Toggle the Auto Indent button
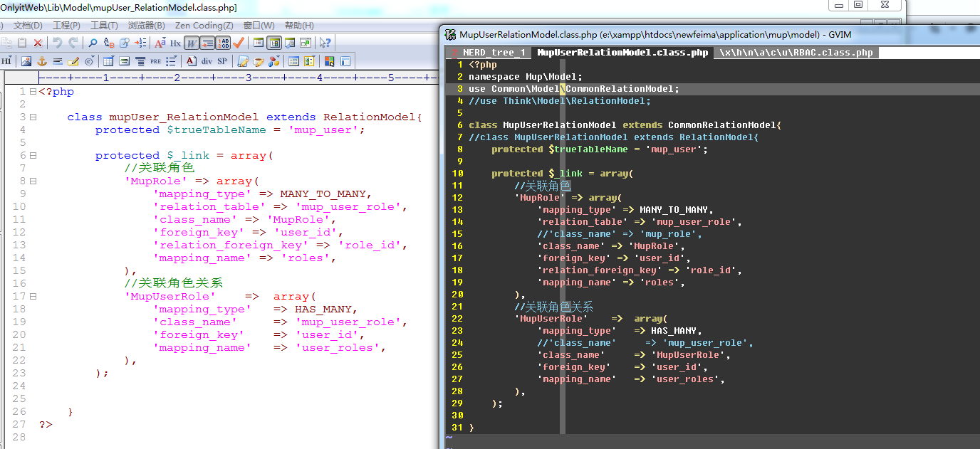The image size is (980, 449). click(x=207, y=43)
